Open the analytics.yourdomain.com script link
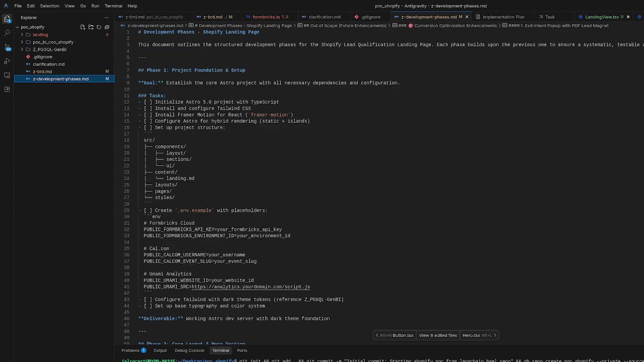Viewport: 644px width, 362px height. (251, 287)
